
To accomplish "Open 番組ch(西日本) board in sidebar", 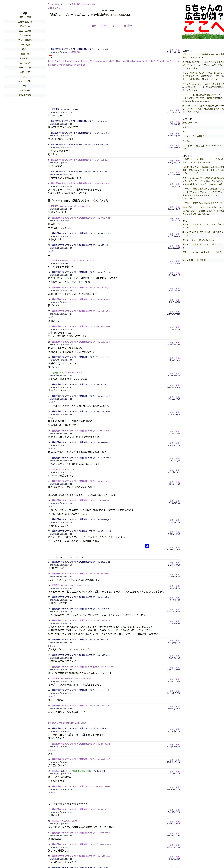I will [x=25, y=22].
